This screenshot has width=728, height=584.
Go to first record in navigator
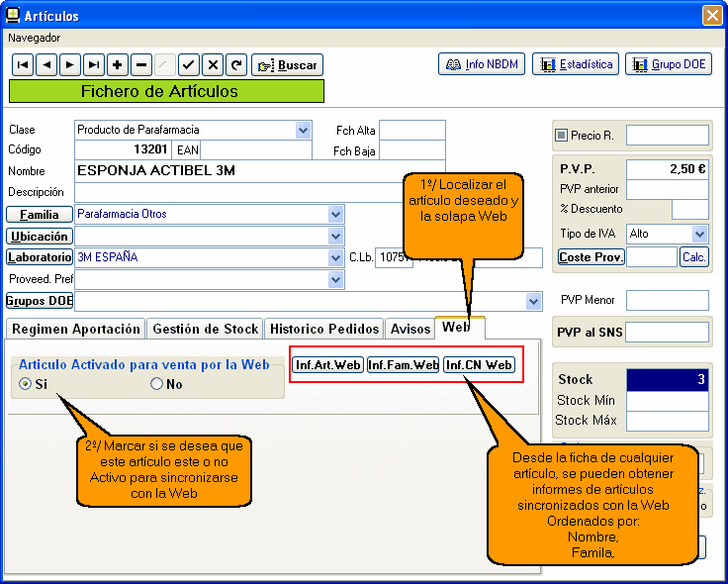pyautogui.click(x=22, y=65)
